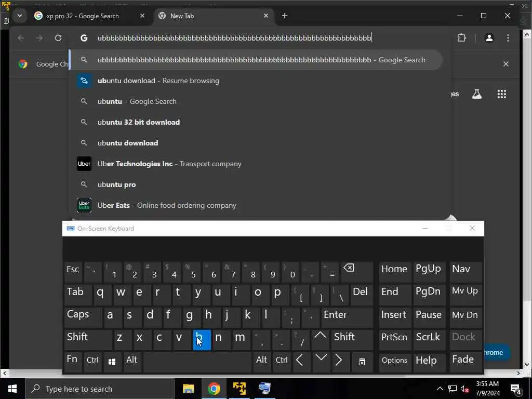Close the 'New Tab' tab
The width and height of the screenshot is (532, 399).
[x=266, y=16]
